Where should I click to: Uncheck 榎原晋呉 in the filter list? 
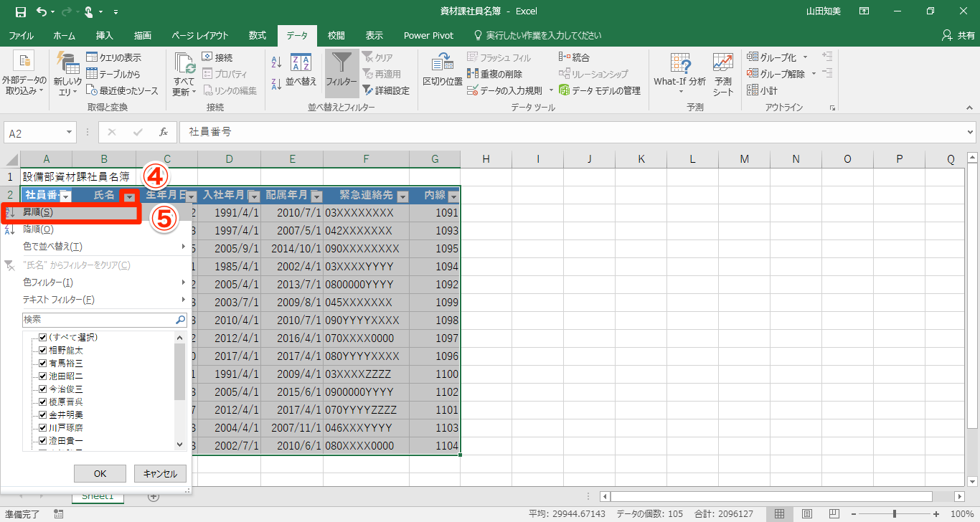tap(43, 402)
